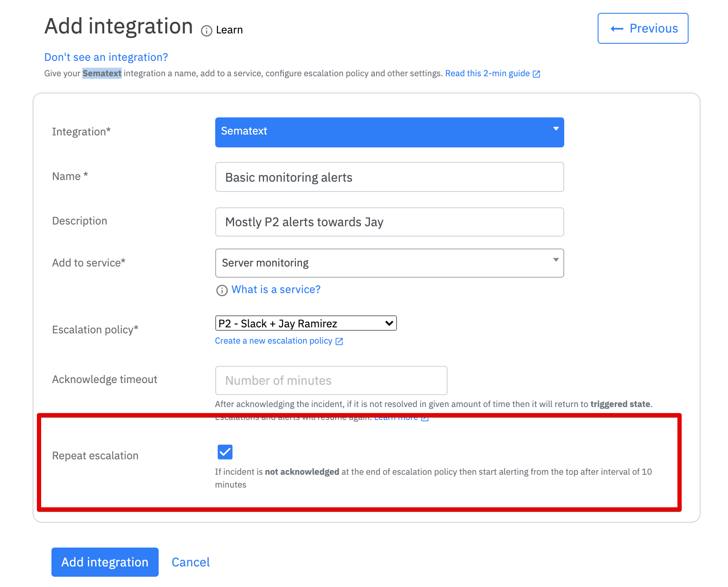Click the info icon beside What is a service

click(x=222, y=291)
